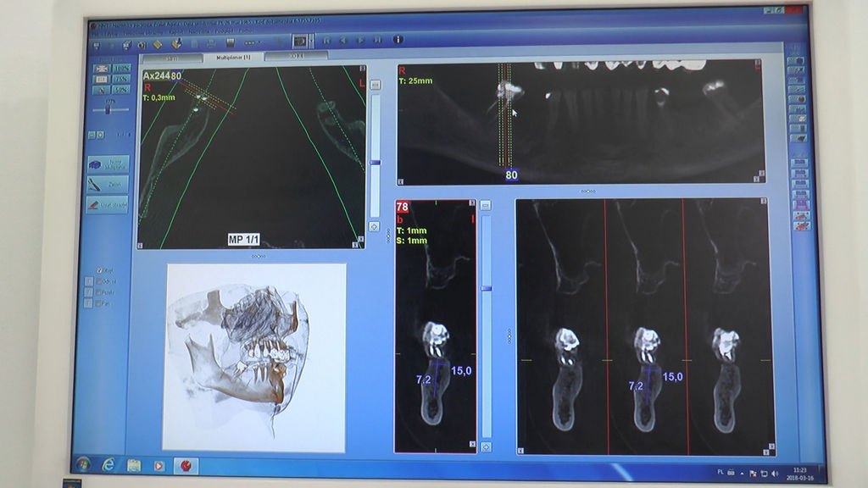The height and width of the screenshot is (488, 868).
Task: Toggle the first checked checkbox in left panel
Action: tap(100, 271)
